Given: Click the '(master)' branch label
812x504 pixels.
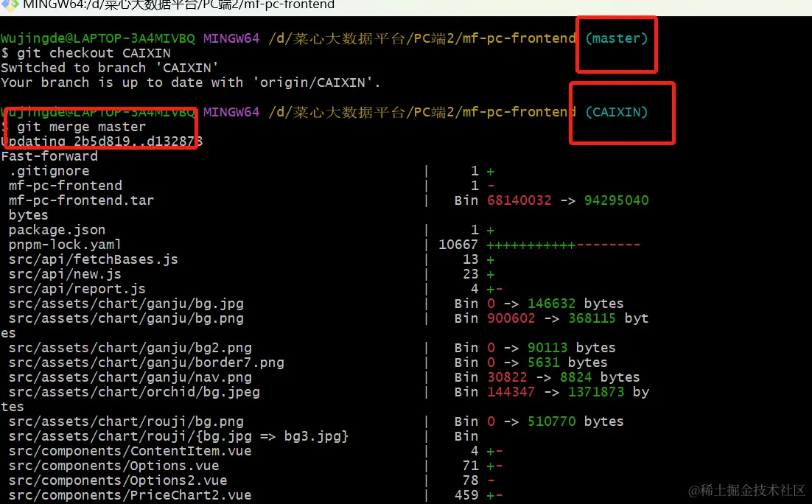Looking at the screenshot, I should [616, 38].
